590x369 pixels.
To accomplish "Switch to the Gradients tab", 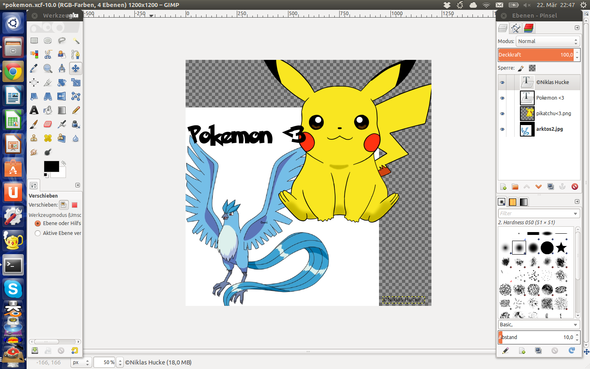I will point(523,202).
